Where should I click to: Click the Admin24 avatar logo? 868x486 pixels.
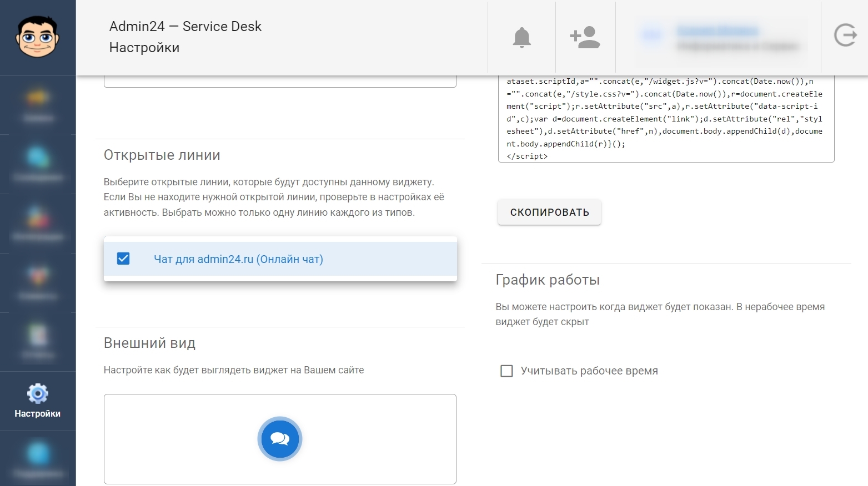(x=38, y=37)
